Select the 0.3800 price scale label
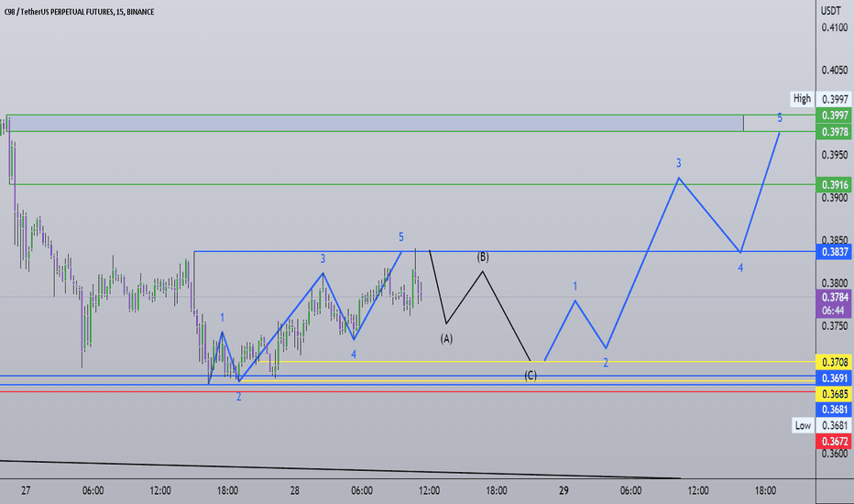 click(835, 283)
